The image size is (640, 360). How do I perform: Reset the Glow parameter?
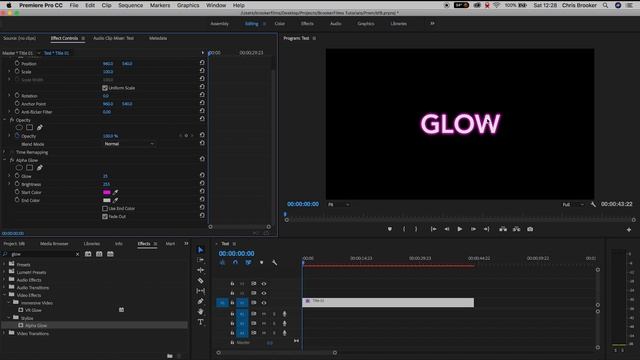click(202, 176)
